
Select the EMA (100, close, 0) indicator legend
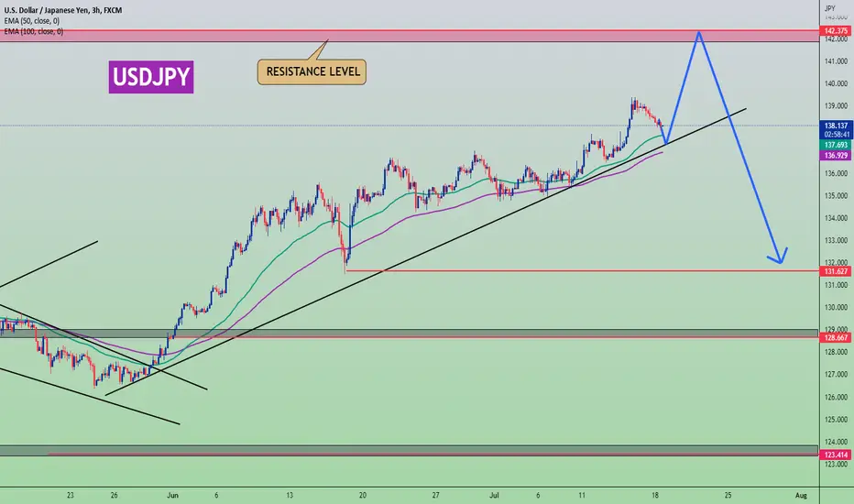pyautogui.click(x=33, y=31)
